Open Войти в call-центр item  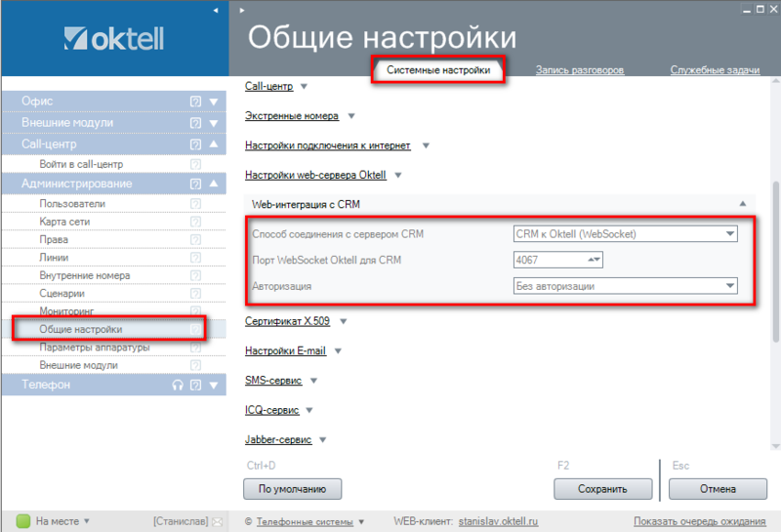tap(81, 164)
